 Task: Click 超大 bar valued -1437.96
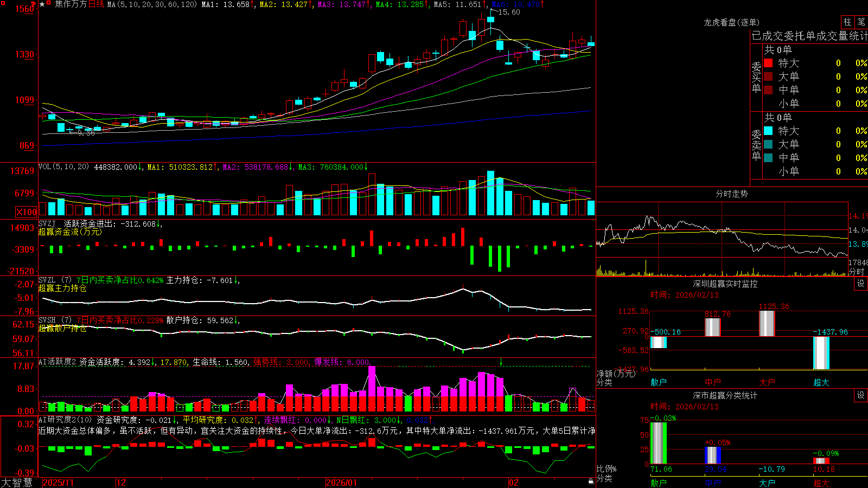pos(821,353)
